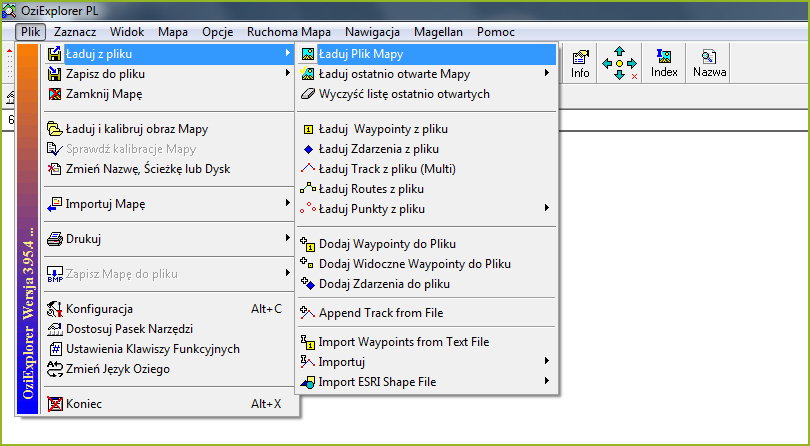810x446 pixels.
Task: Click the map move arrows toolbar icon
Action: [x=619, y=63]
